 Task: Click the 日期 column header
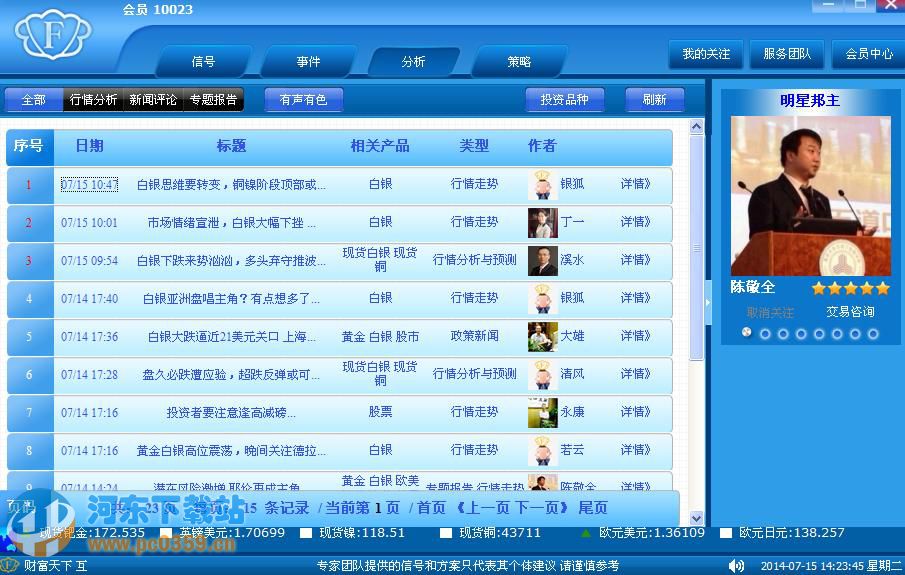pos(89,145)
